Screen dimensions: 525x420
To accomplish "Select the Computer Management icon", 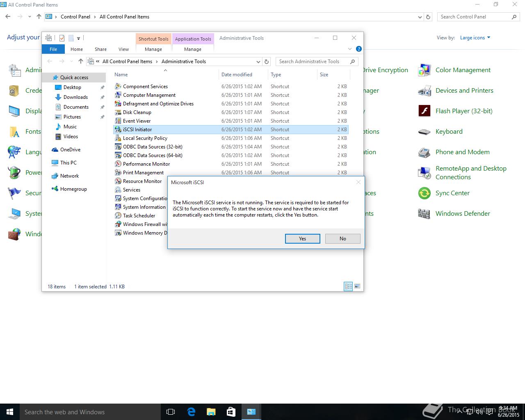I will pyautogui.click(x=118, y=95).
